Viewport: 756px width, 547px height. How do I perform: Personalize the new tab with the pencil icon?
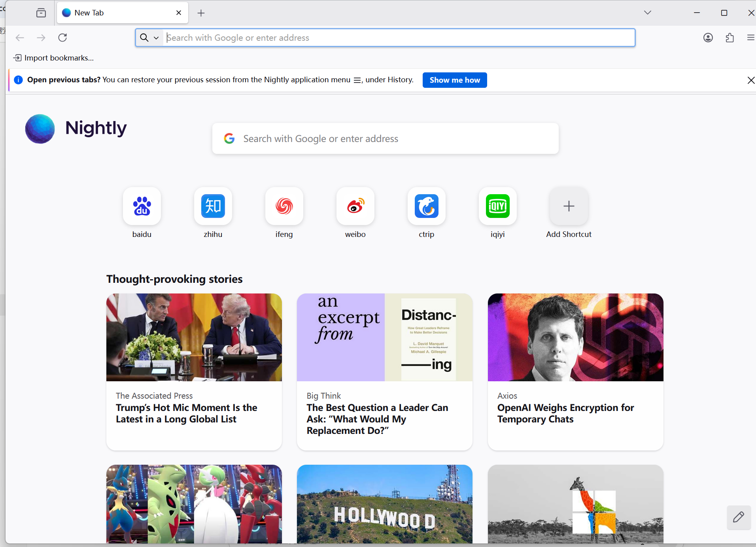pos(739,517)
